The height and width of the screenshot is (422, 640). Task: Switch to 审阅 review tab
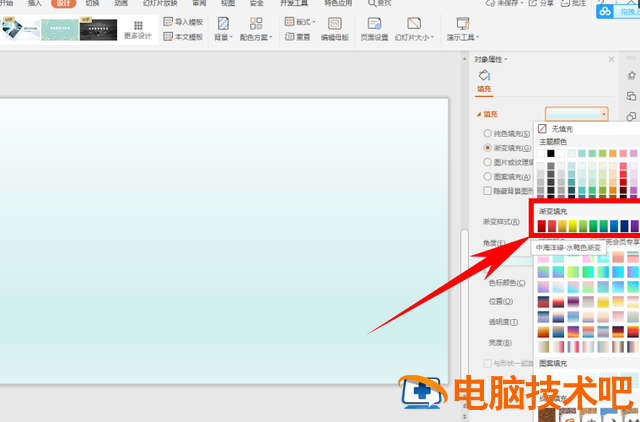click(x=199, y=3)
